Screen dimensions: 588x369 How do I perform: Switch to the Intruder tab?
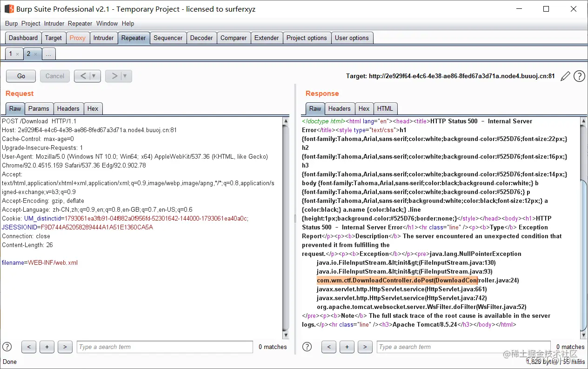[103, 38]
